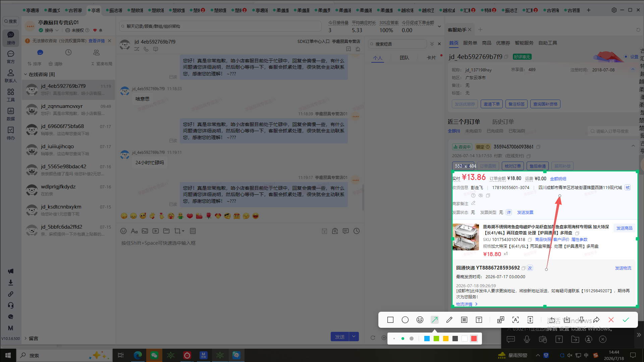This screenshot has height=362, width=644.
Task: Pick the white annotation color
Action: point(465,339)
